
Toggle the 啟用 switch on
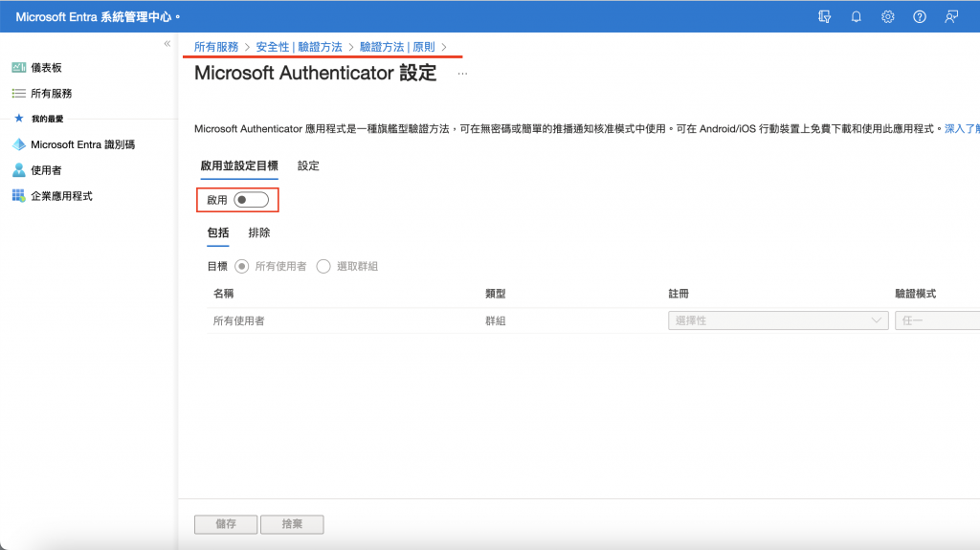pos(252,200)
